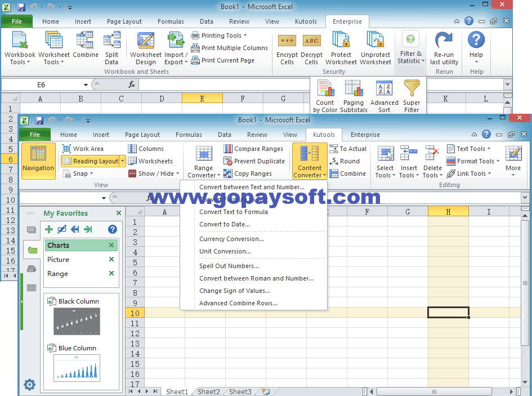Click Re-run last utility icon
This screenshot has width=532, height=396.
pos(444,48)
